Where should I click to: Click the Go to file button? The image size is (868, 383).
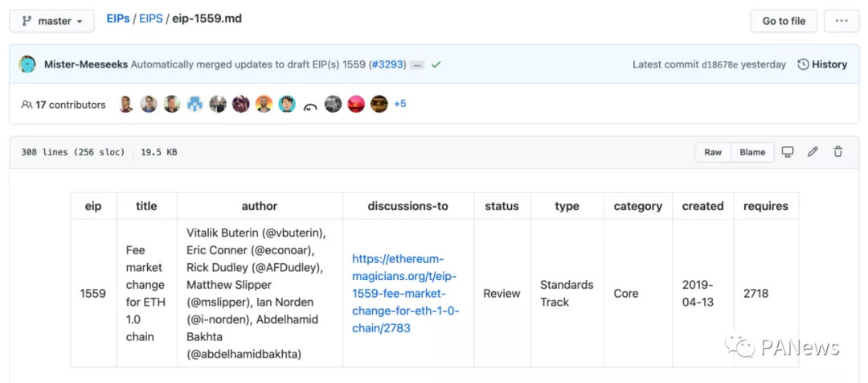tap(784, 21)
